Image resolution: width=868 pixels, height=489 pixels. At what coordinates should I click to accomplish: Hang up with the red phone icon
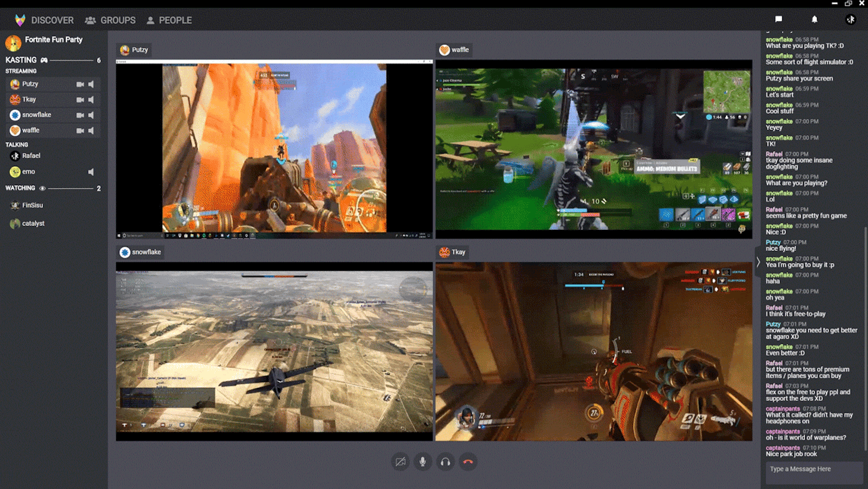(468, 462)
